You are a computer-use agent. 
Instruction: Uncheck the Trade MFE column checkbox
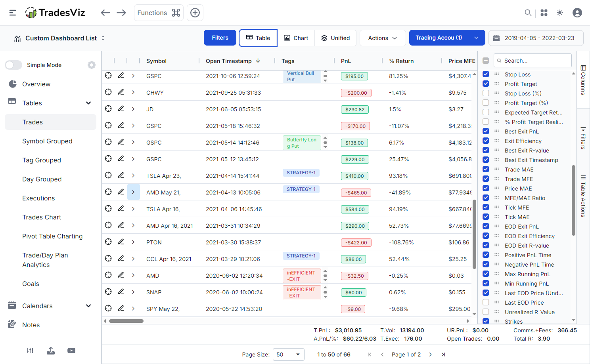[x=486, y=179]
